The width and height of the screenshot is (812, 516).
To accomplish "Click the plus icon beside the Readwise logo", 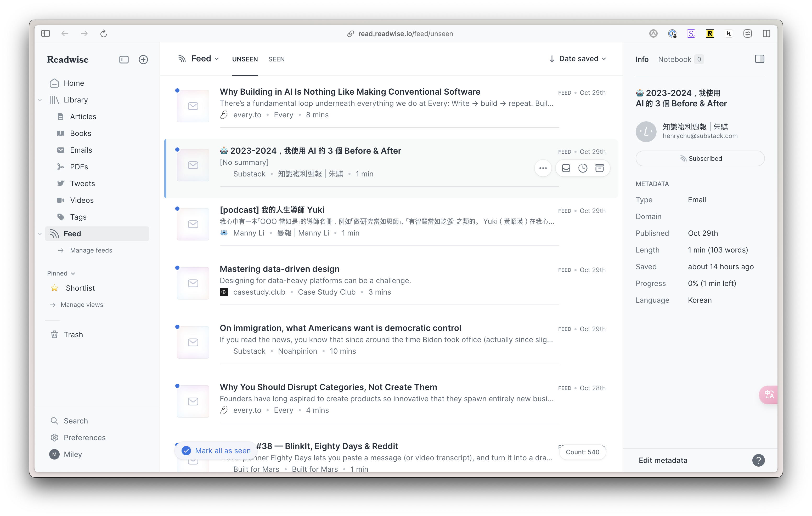I will pyautogui.click(x=143, y=60).
